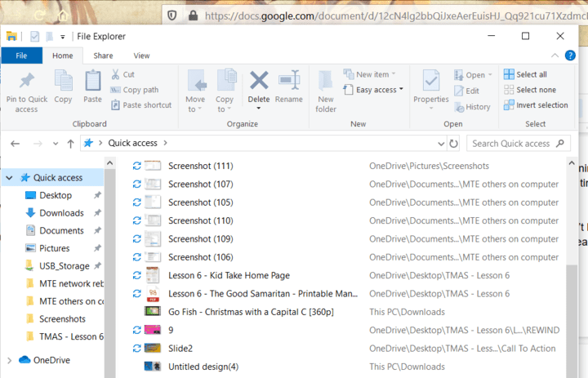Click Copy path

point(134,90)
